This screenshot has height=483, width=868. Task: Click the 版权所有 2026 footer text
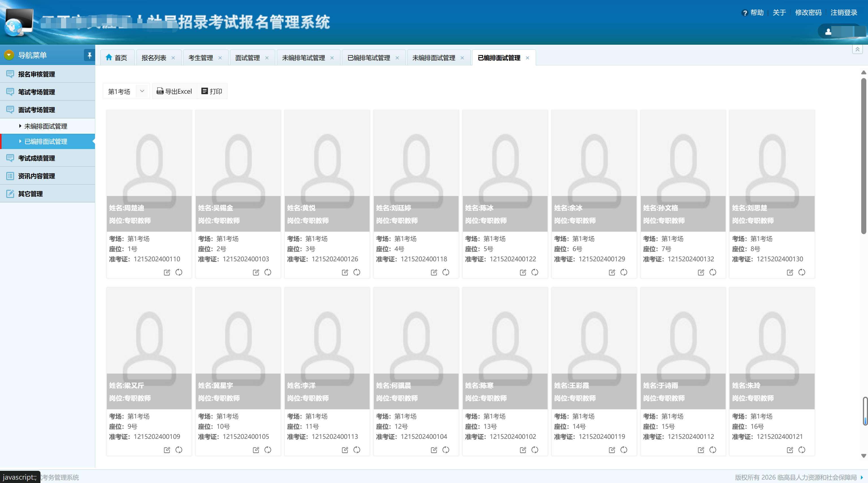click(796, 477)
